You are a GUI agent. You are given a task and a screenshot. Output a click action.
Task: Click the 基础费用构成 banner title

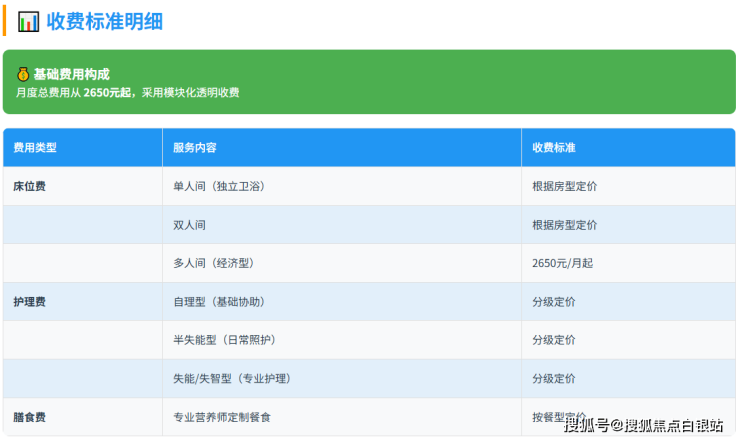(x=71, y=74)
